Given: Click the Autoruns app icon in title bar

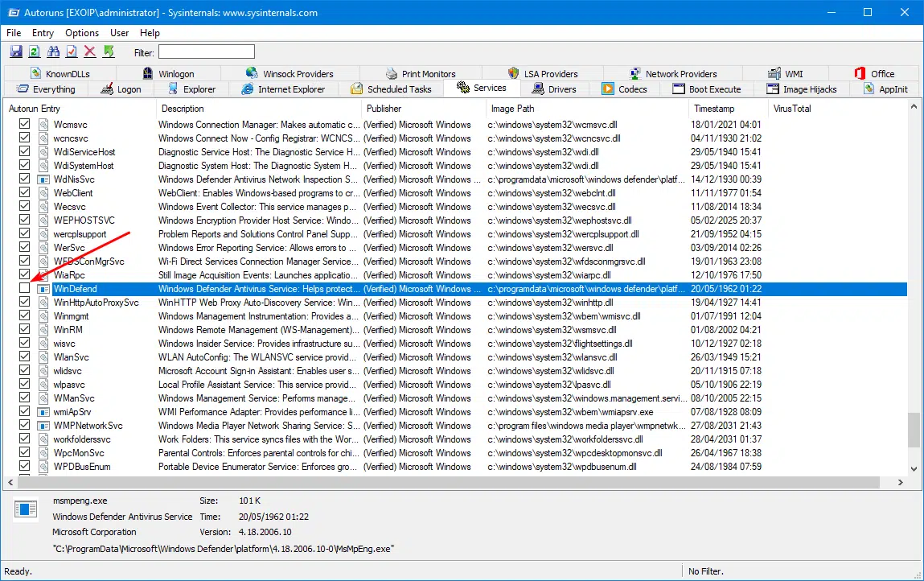Looking at the screenshot, I should pos(13,12).
